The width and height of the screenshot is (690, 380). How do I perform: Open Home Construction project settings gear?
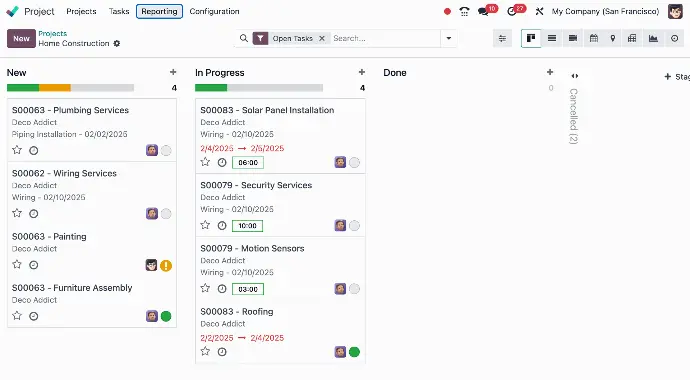tap(117, 43)
